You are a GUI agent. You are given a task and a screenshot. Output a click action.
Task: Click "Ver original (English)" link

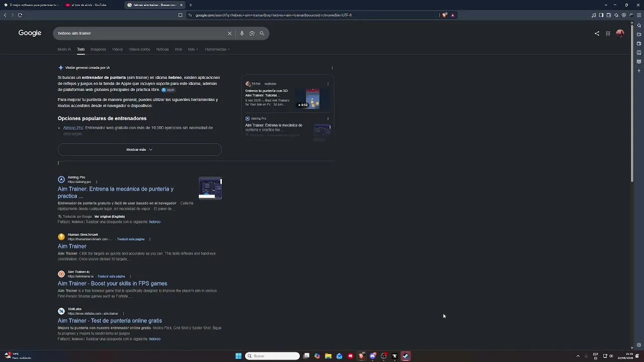[x=110, y=217]
